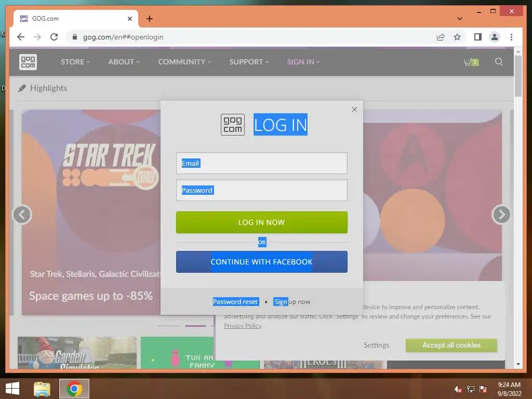532x399 pixels.
Task: Click the LOG IN heading text
Action: click(281, 125)
